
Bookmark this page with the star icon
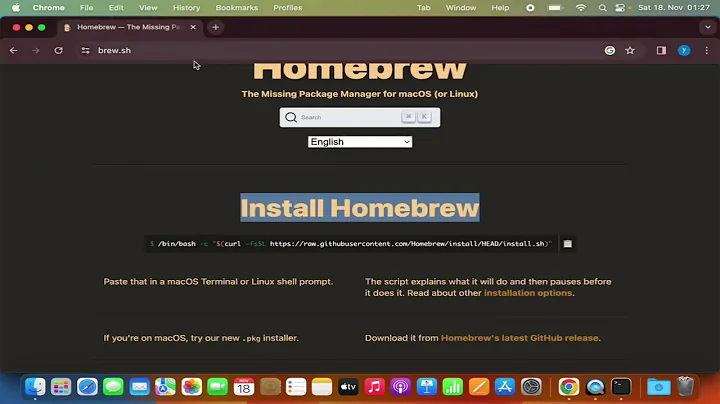pos(630,50)
